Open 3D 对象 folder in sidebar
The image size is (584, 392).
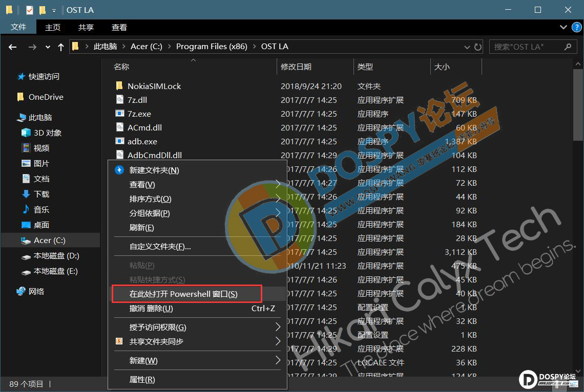(47, 133)
